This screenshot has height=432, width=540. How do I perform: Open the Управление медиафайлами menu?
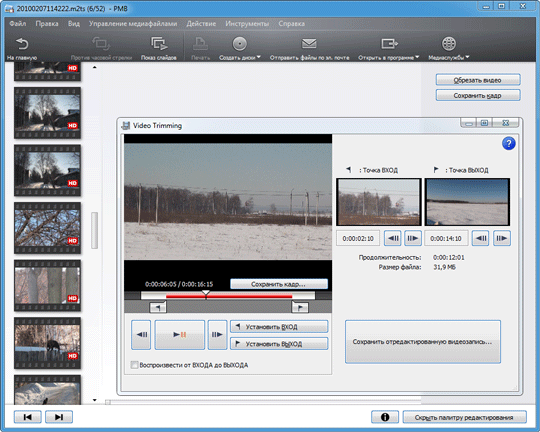(133, 24)
